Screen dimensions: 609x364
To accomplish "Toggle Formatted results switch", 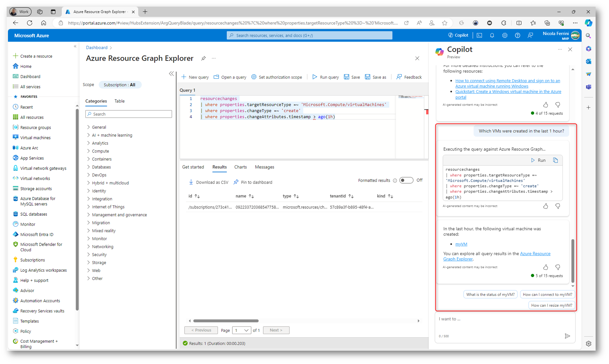I will (x=406, y=180).
